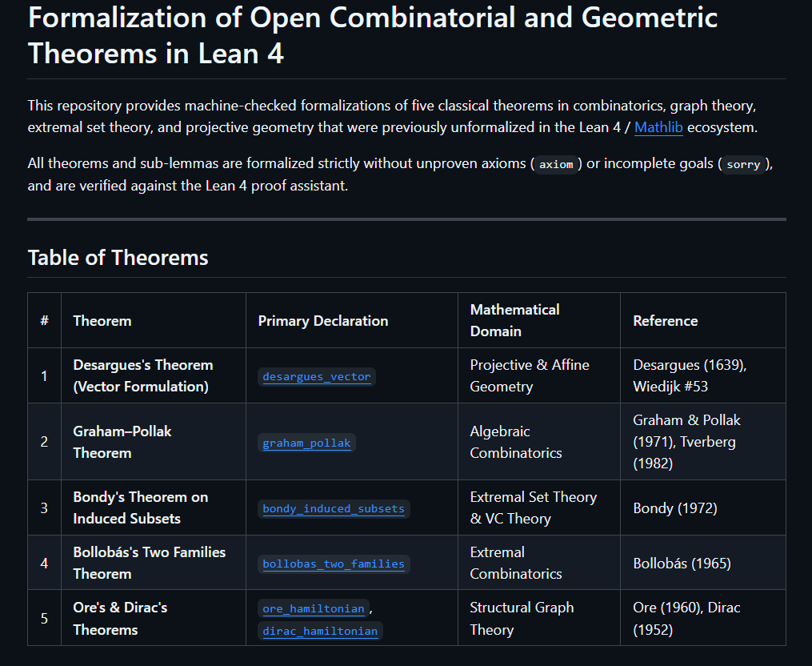Screen dimensions: 812x666
Task: Click the inline 'sorry' code text
Action: pyautogui.click(x=743, y=164)
